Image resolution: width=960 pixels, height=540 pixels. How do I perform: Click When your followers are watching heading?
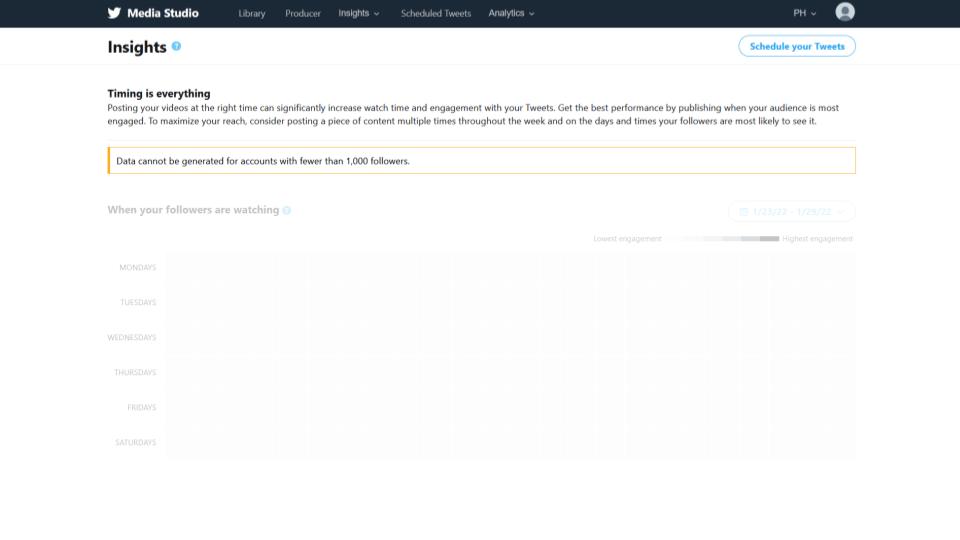pyautogui.click(x=193, y=209)
